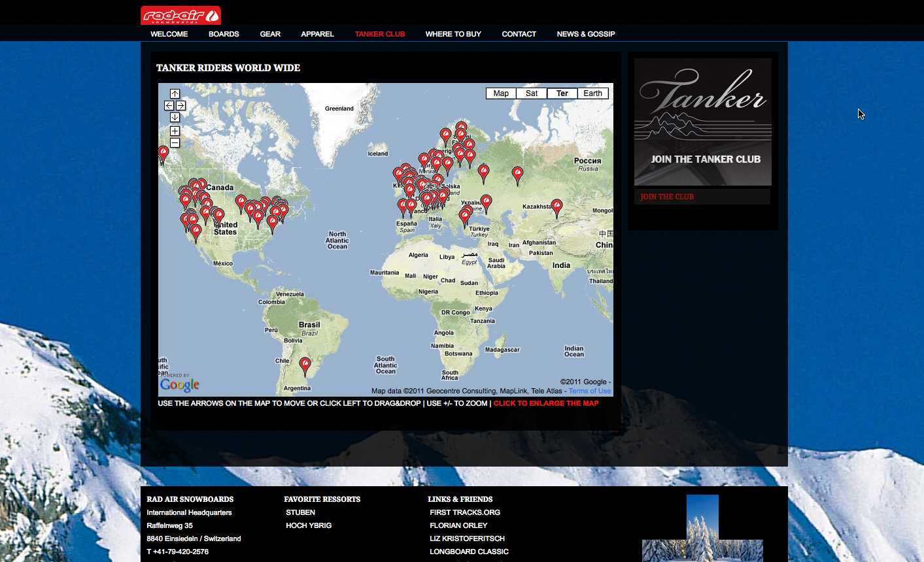Click the Tanker Riders World Wide heading
Screen dimensions: 924x562
click(x=228, y=68)
